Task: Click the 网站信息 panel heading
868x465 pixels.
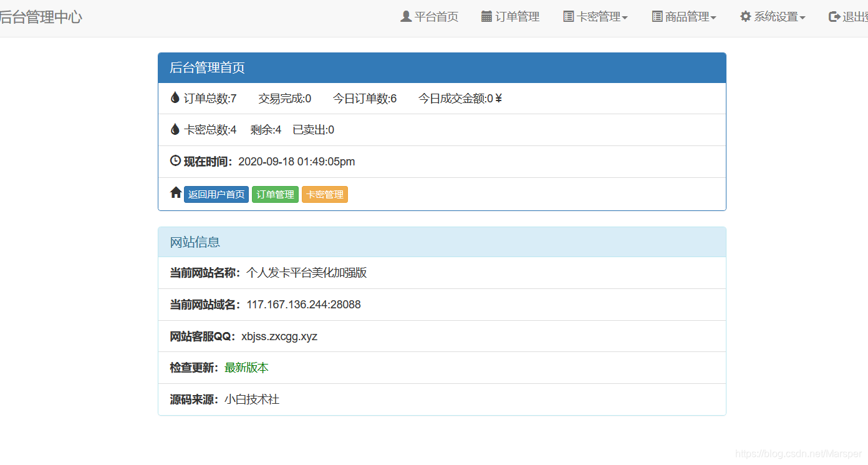Action: click(x=442, y=242)
